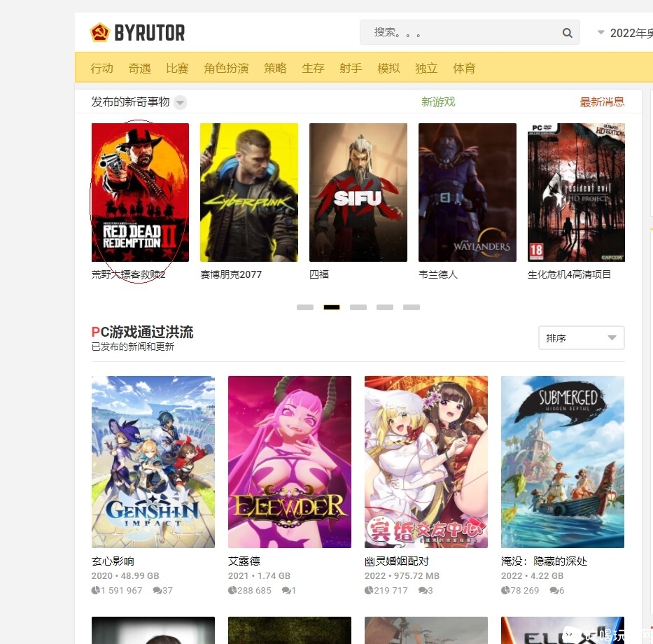Go to first carousel page indicator
Image resolution: width=653 pixels, height=644 pixels.
click(x=305, y=307)
